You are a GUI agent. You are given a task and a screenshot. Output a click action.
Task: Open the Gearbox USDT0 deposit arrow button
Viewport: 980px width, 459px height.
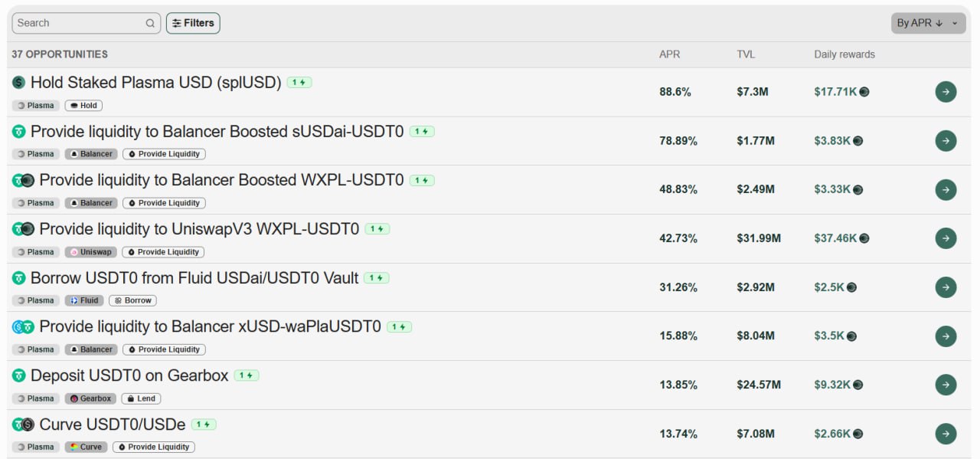(946, 385)
